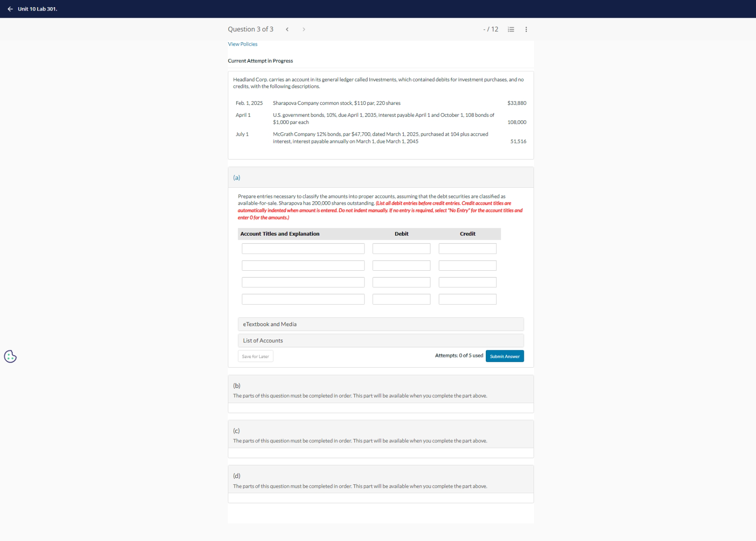The height and width of the screenshot is (541, 756).
Task: Click the Unit 10 Lab 301 title
Action: (38, 9)
